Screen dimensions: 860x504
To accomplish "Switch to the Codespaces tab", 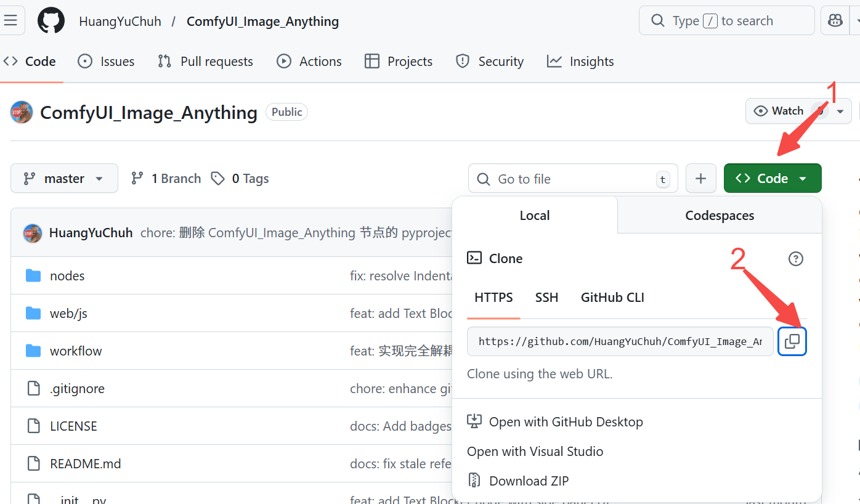I will 720,215.
